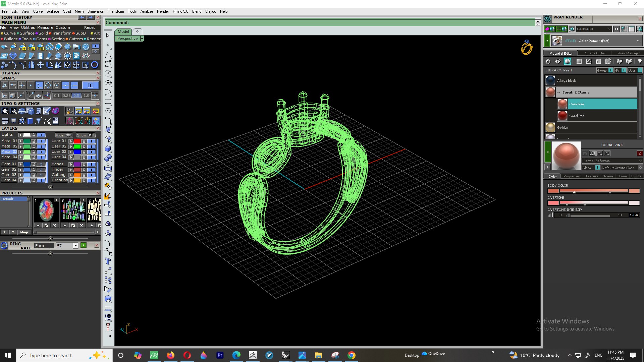Select the diamond gem library icon in V-Ray

557,61
